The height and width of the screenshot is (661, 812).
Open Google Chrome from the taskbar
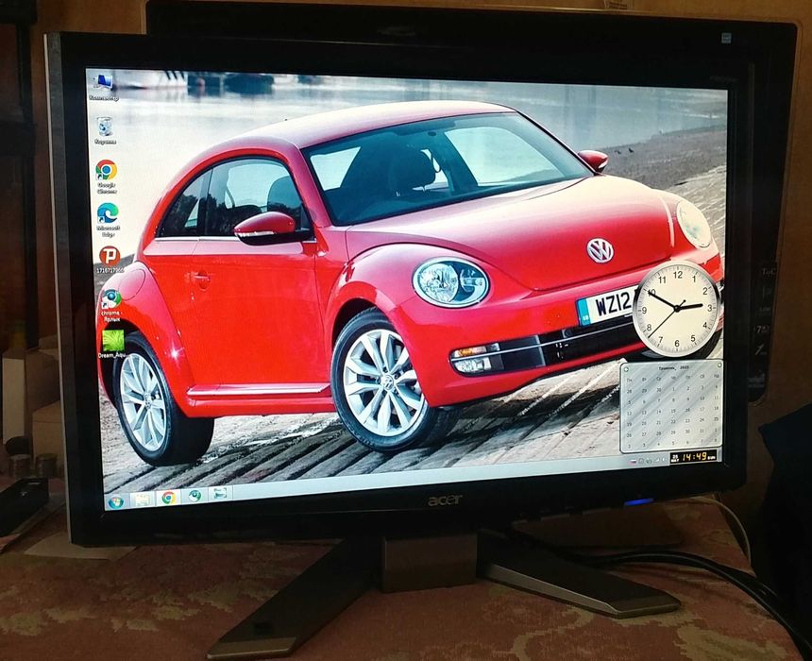tap(168, 498)
